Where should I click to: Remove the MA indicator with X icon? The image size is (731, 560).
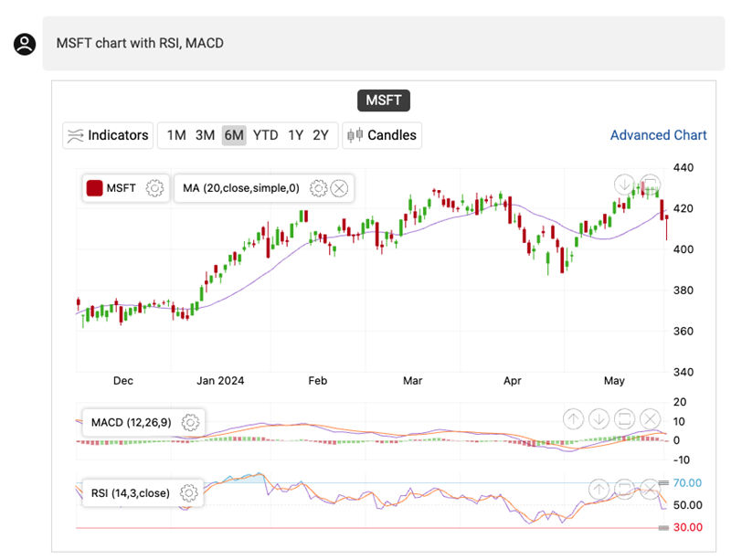(339, 188)
